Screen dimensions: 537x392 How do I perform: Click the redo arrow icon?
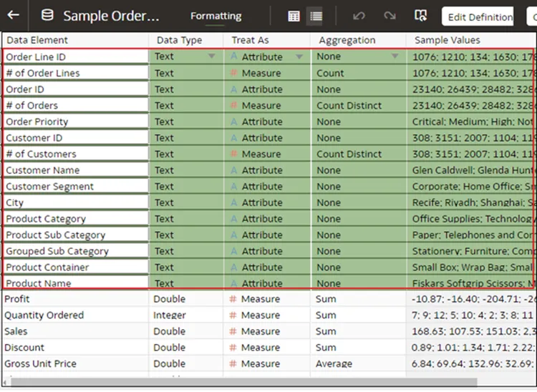pyautogui.click(x=390, y=16)
